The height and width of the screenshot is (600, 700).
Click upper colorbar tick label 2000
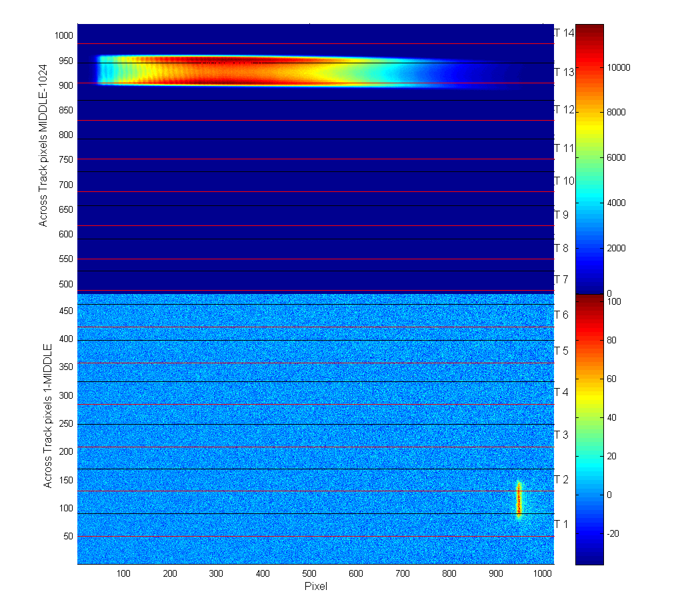[x=616, y=248]
